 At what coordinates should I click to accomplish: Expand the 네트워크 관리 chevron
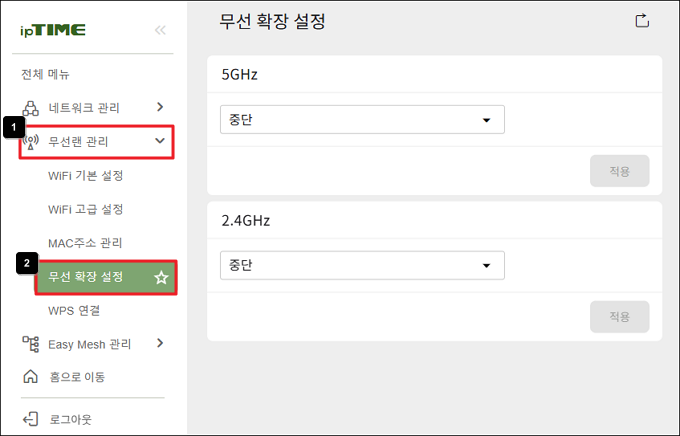click(x=160, y=107)
